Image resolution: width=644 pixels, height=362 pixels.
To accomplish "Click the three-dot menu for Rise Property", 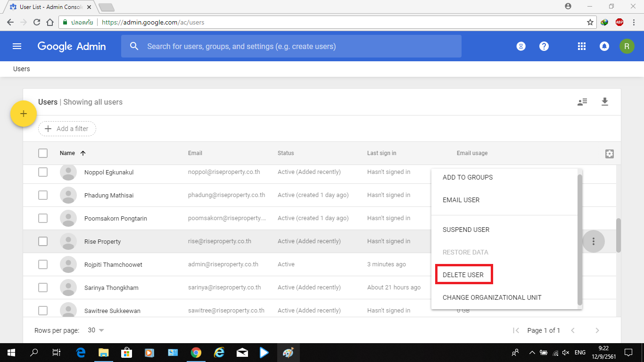I will (x=594, y=241).
